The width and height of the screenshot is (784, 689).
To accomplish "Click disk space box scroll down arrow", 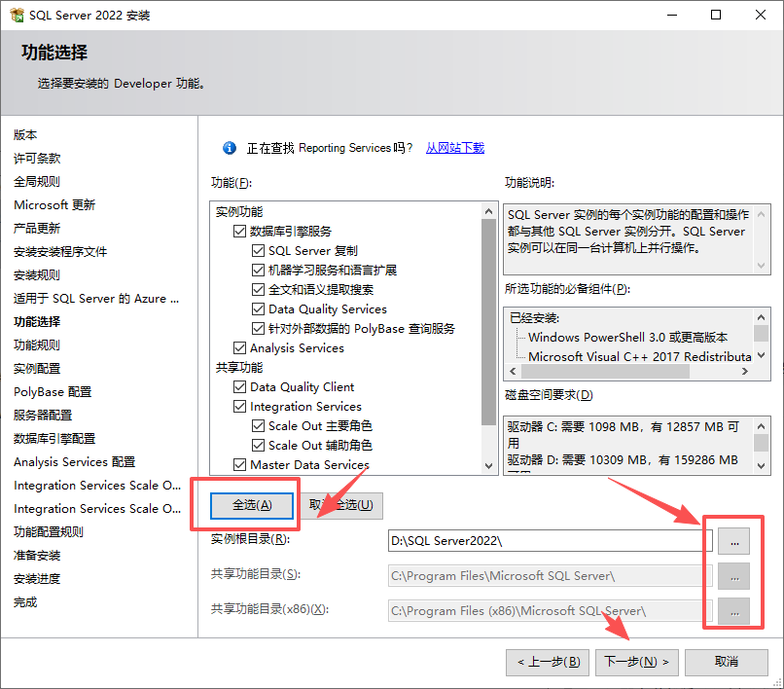I will [761, 466].
